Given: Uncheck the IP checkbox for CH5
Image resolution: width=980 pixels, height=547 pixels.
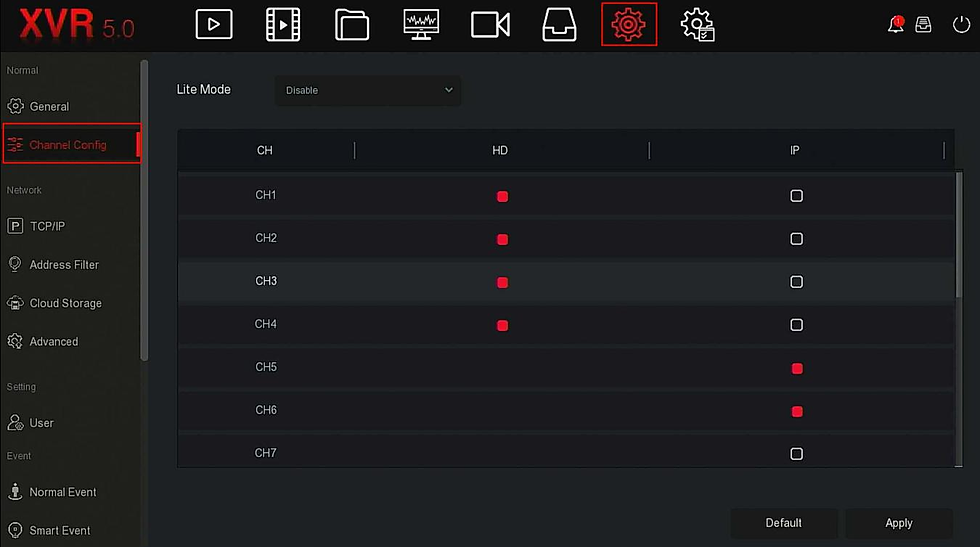Looking at the screenshot, I should click(x=797, y=369).
